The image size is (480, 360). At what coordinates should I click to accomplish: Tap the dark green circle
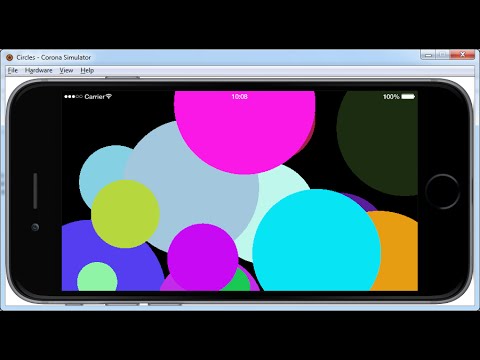pyautogui.click(x=378, y=143)
